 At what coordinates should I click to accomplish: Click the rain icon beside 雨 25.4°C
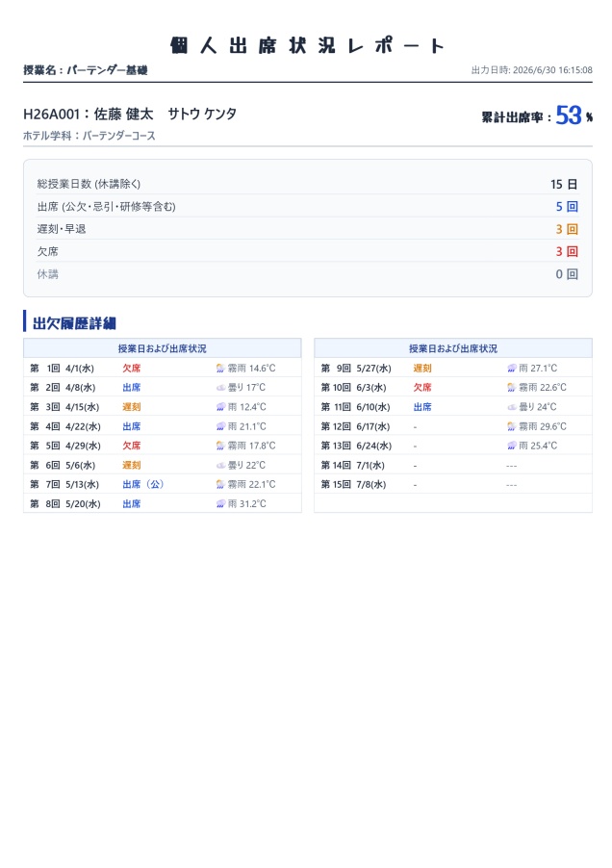click(511, 446)
